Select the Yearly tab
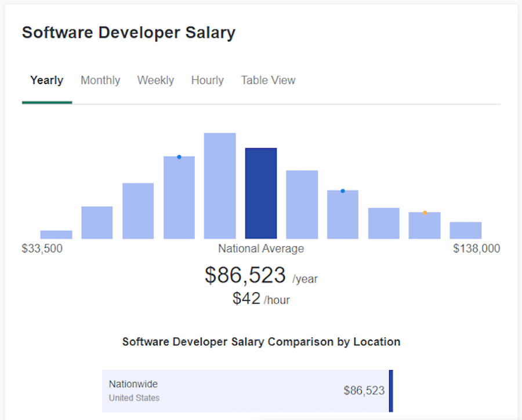This screenshot has height=420, width=522. [46, 80]
